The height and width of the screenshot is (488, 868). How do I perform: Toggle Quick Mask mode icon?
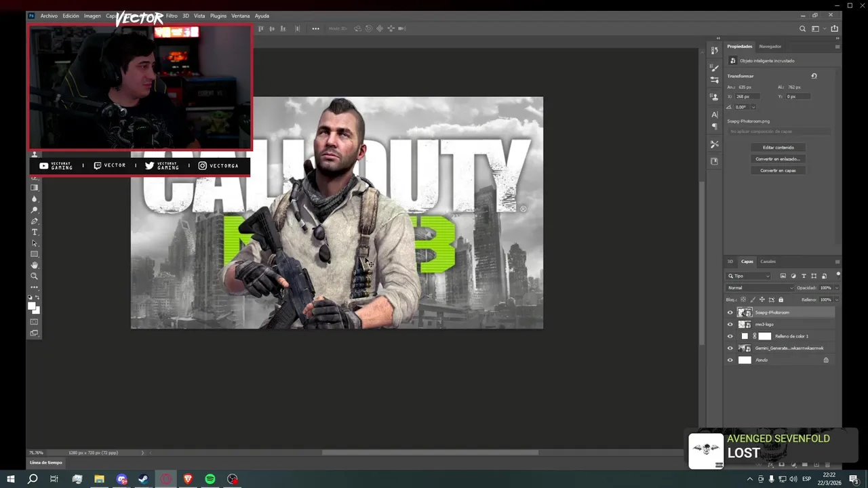pyautogui.click(x=35, y=322)
